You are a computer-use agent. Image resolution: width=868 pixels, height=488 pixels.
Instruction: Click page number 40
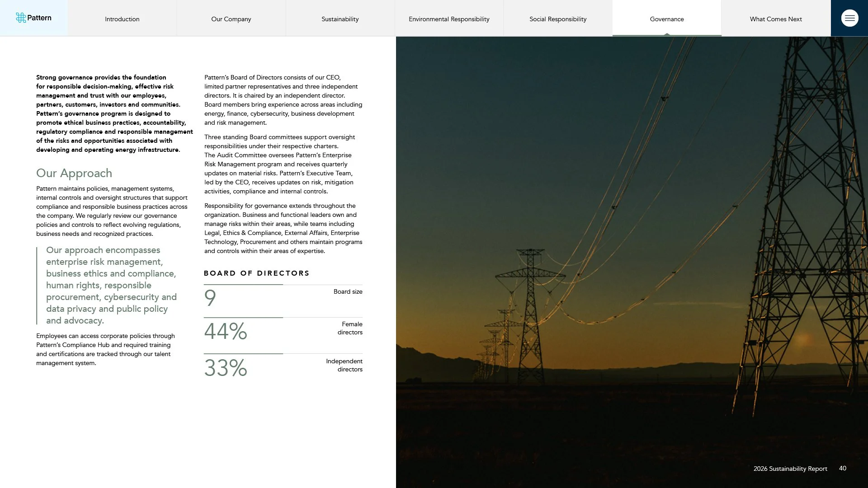pos(843,469)
